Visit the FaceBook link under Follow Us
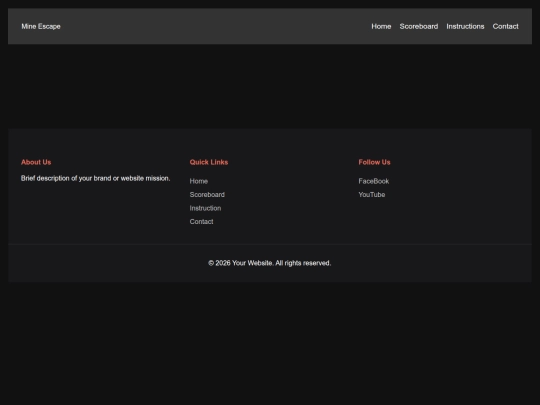The image size is (540, 405). click(374, 181)
